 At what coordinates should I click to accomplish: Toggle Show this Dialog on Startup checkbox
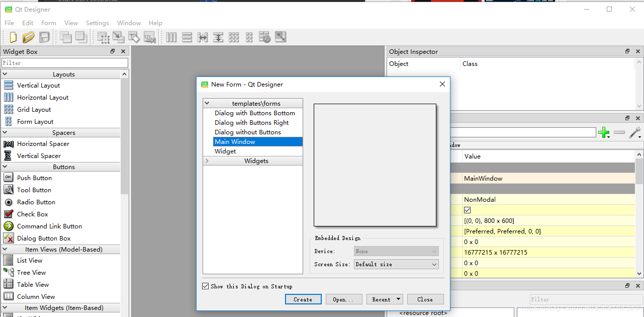(x=205, y=286)
